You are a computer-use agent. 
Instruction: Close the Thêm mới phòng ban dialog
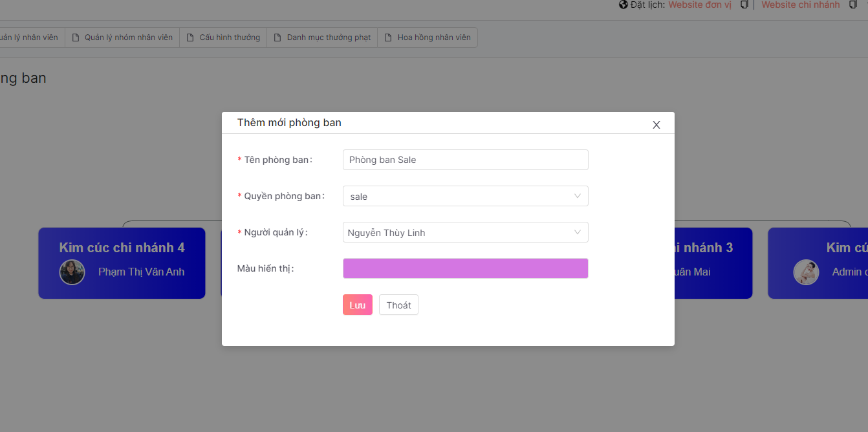(x=656, y=125)
